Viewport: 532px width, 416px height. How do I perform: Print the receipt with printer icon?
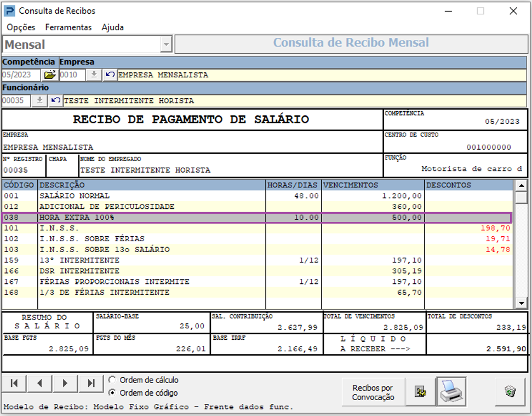point(451,391)
